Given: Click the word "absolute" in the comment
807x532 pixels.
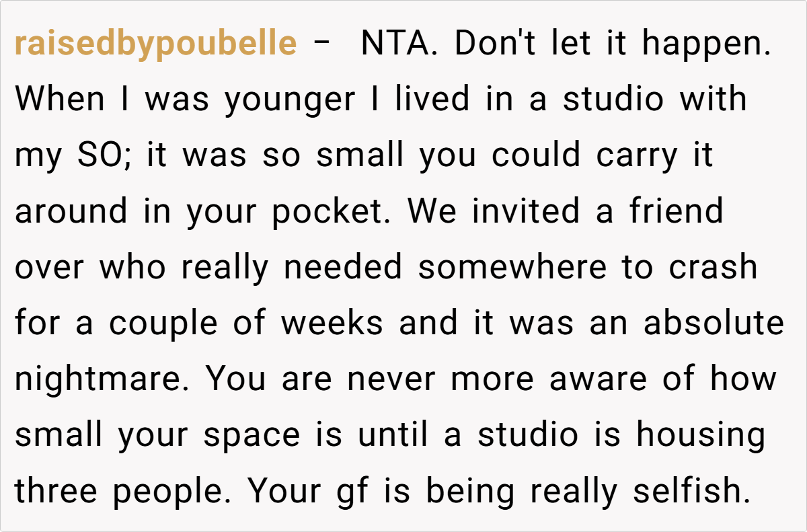Looking at the screenshot, I should tap(714, 324).
